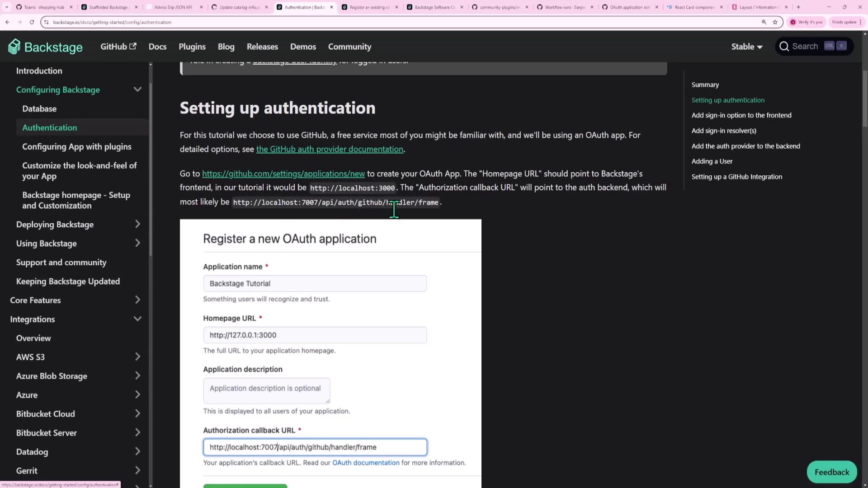
Task: Open the Plugins navbar menu item
Action: pos(192,47)
